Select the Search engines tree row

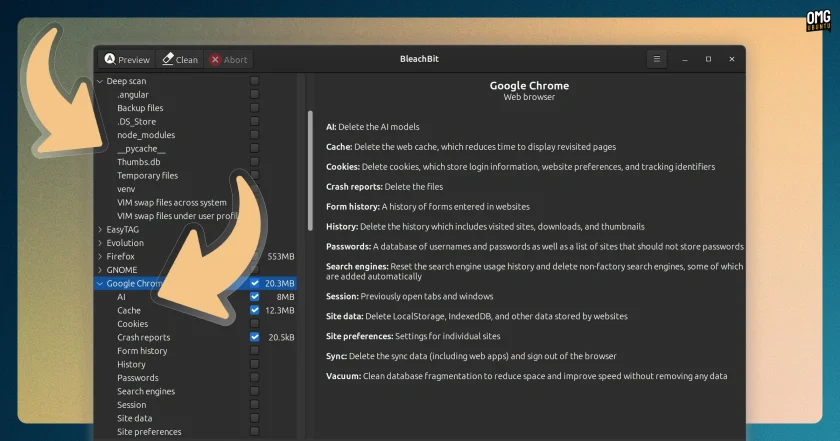click(196, 391)
